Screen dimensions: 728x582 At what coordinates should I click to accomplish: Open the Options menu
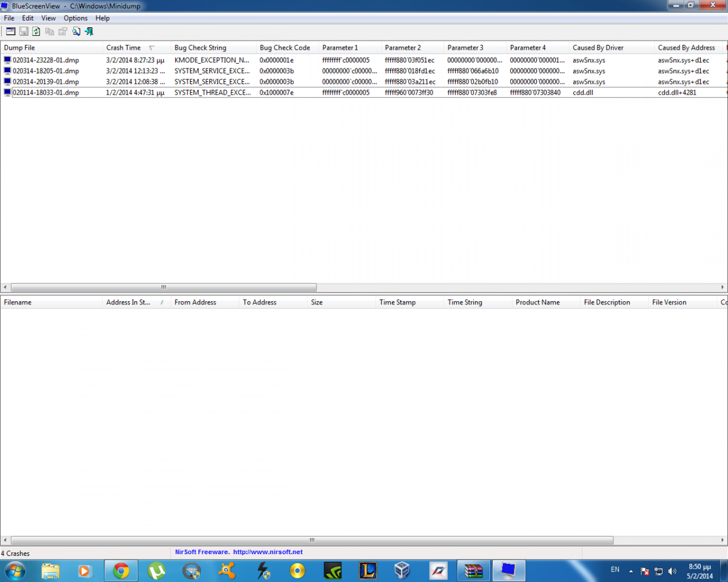pyautogui.click(x=76, y=18)
